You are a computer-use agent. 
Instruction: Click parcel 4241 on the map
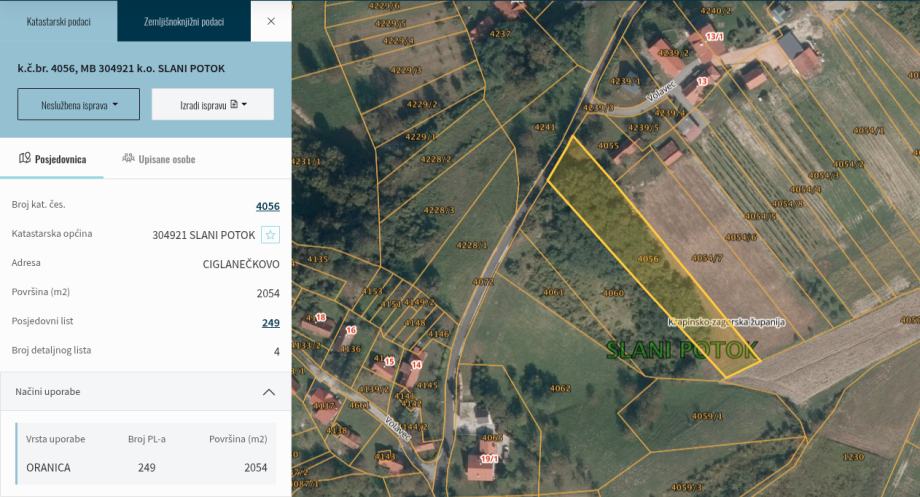[544, 127]
